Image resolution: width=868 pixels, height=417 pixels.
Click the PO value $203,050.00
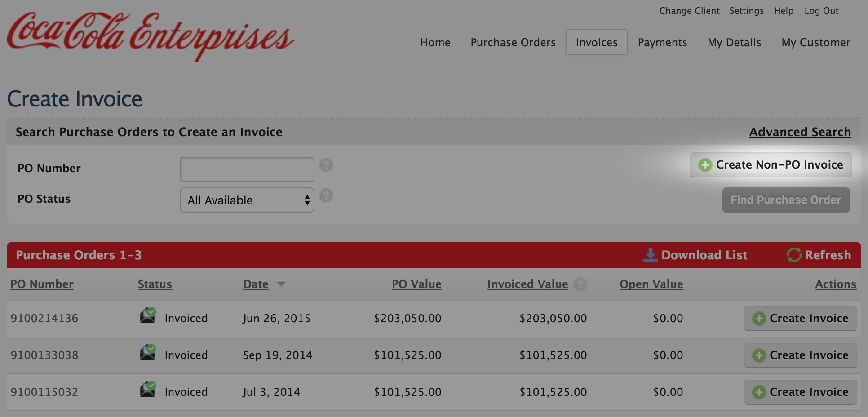(x=407, y=318)
